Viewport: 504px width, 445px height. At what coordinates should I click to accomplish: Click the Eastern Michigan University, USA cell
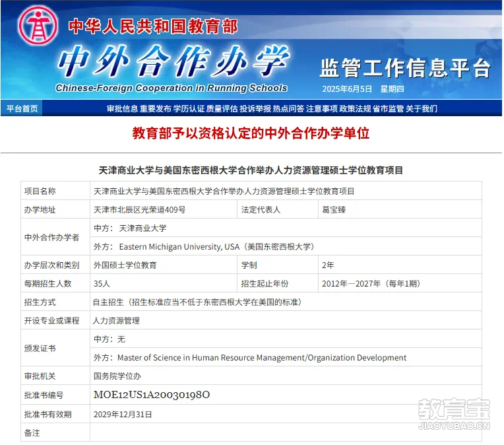coord(286,246)
